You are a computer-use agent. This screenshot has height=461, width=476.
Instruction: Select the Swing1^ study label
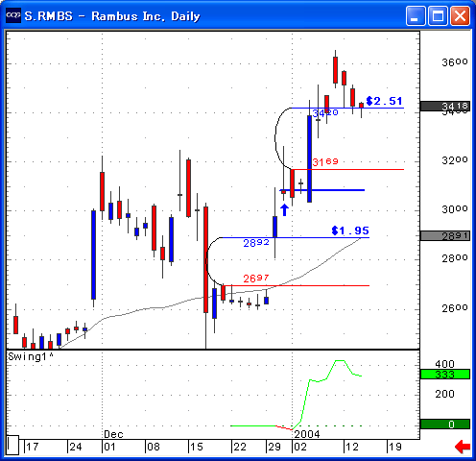pyautogui.click(x=31, y=356)
